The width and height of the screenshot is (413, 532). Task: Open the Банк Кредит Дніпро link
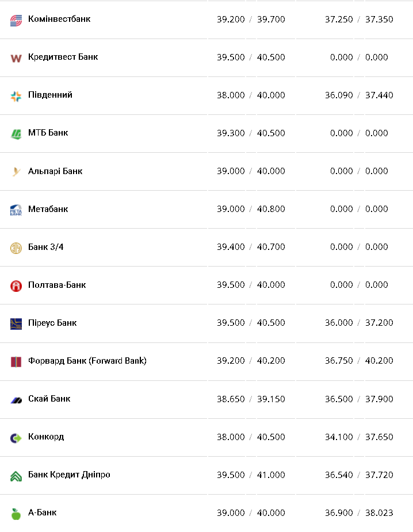pyautogui.click(x=69, y=475)
